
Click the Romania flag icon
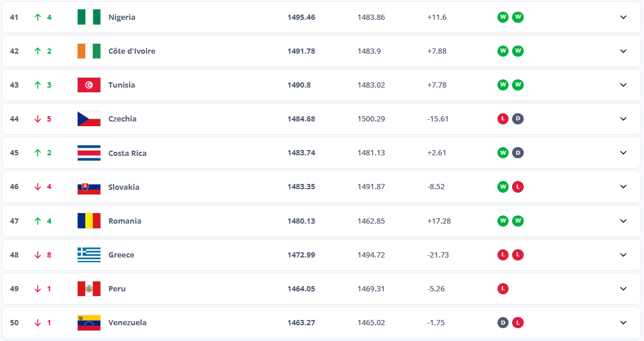pyautogui.click(x=89, y=221)
